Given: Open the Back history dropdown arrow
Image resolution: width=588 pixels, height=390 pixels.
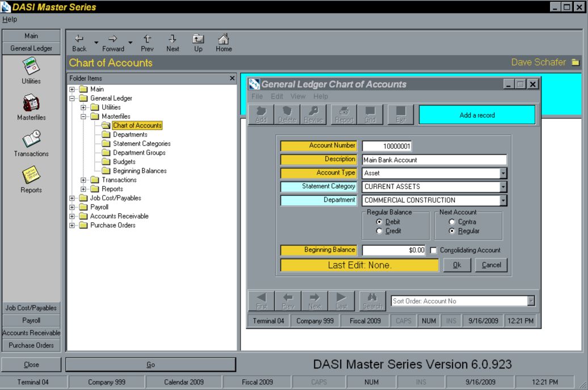Looking at the screenshot, I should point(96,43).
